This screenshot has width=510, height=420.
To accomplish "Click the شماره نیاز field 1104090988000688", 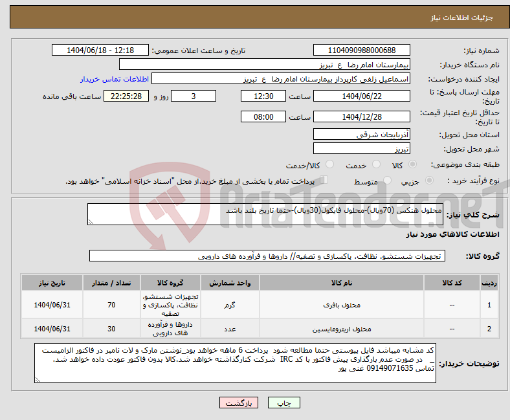I will [x=361, y=50].
